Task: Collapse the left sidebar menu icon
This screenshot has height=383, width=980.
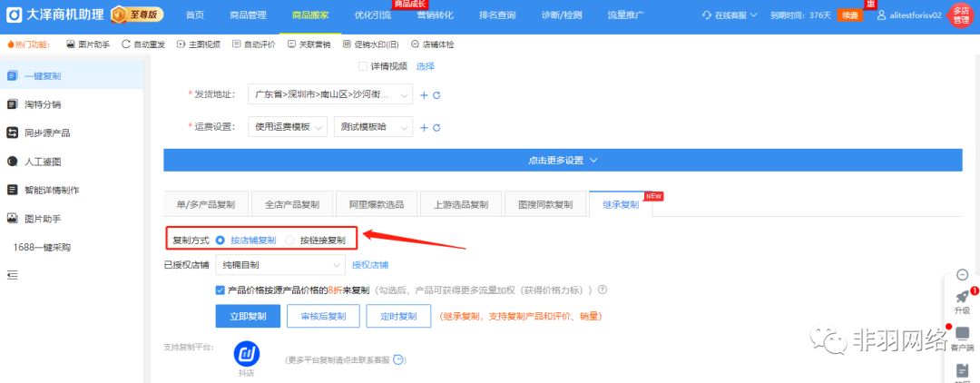Action: pyautogui.click(x=13, y=274)
